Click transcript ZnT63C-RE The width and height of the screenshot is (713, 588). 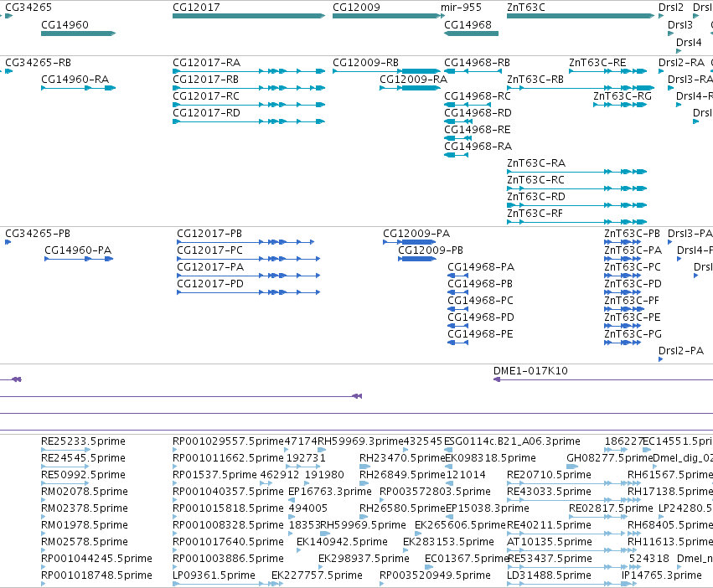[x=608, y=71]
